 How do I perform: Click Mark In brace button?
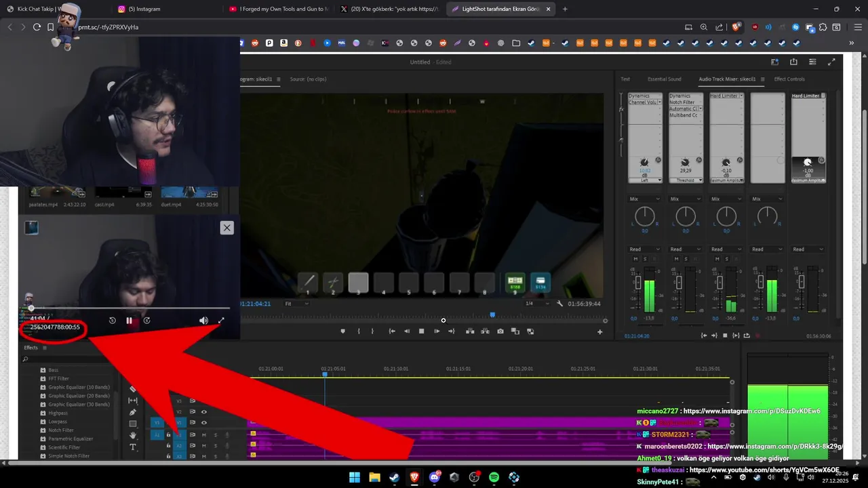[x=359, y=331]
